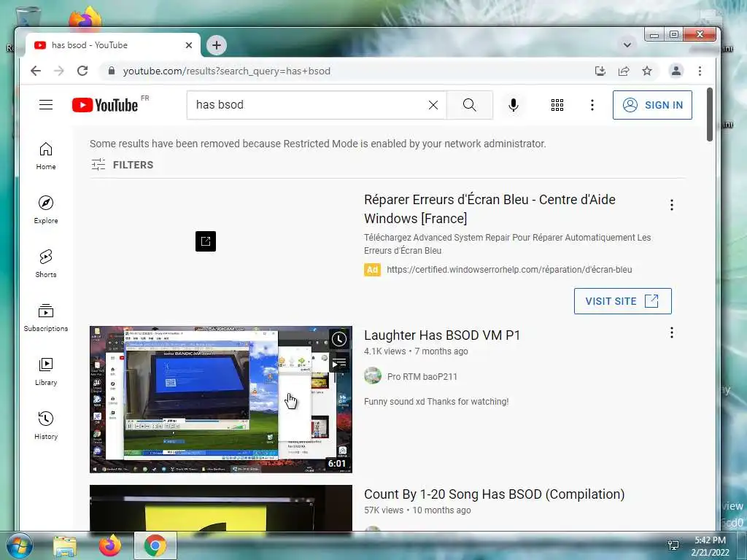Click the Pro RTM baoP211 channel avatar
The width and height of the screenshot is (747, 560).
click(x=373, y=376)
